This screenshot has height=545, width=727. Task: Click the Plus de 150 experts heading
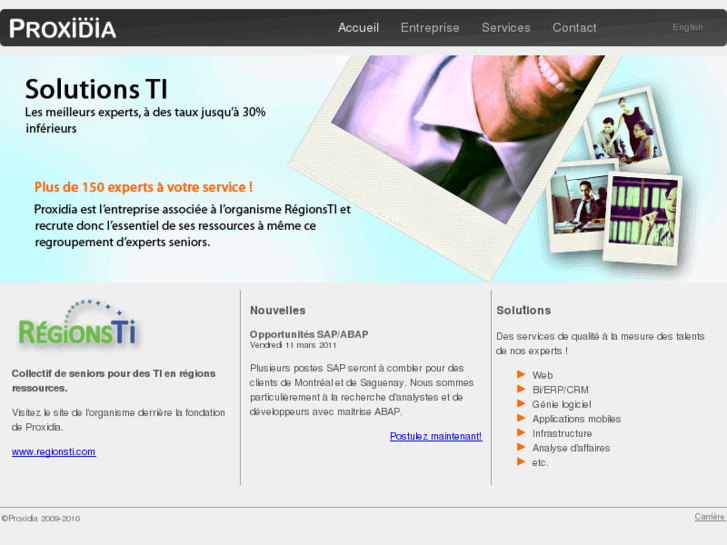point(143,187)
